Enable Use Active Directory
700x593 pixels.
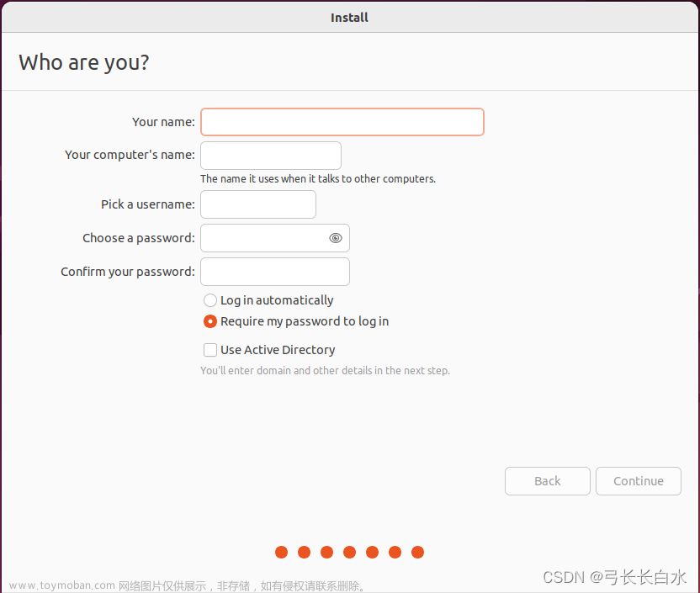210,350
